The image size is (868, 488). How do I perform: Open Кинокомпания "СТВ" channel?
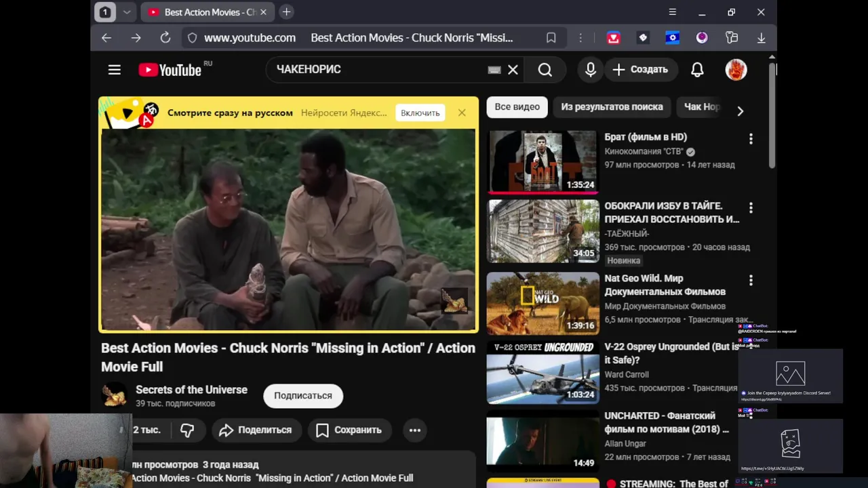coord(644,152)
